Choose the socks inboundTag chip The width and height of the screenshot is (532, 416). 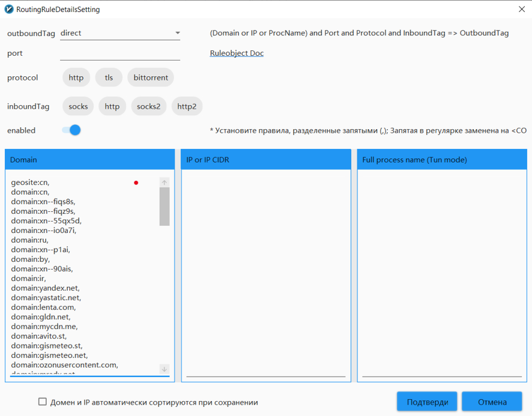[78, 106]
